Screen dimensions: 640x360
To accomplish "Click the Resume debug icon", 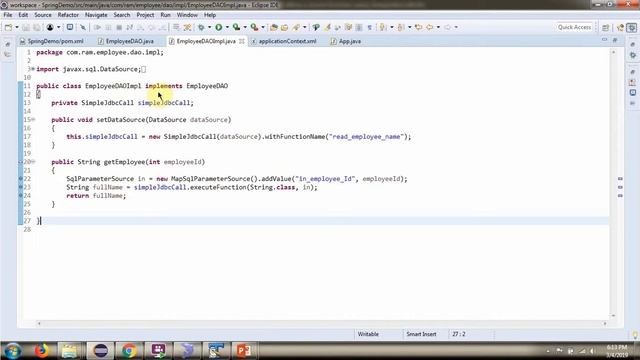I will 97,27.
